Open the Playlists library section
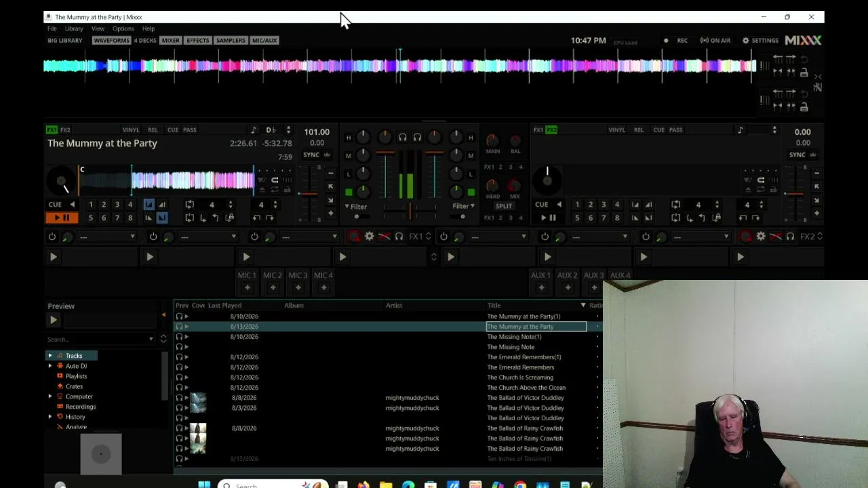868x488 pixels. click(76, 376)
